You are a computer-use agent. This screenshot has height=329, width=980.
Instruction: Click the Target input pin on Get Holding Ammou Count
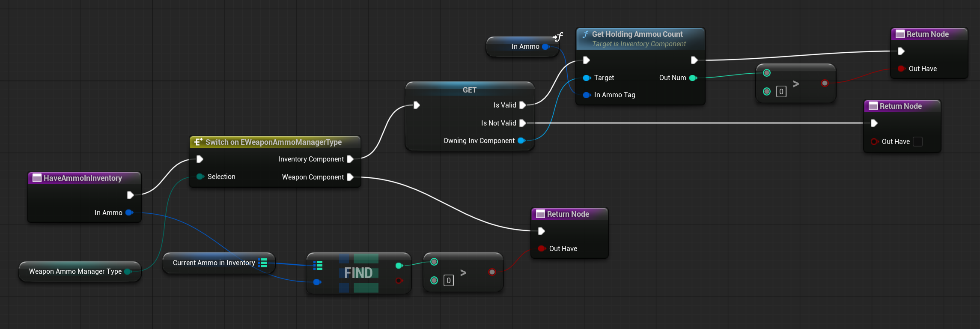587,78
